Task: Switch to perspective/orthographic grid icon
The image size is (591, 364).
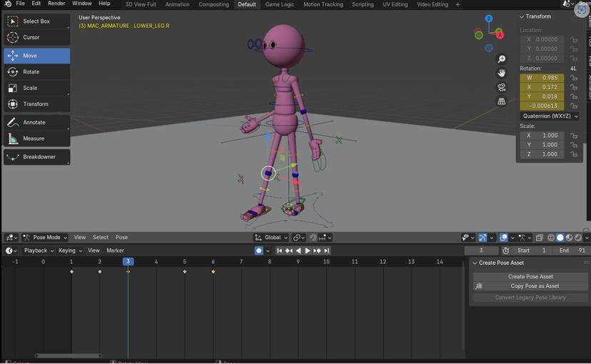Action: click(502, 101)
